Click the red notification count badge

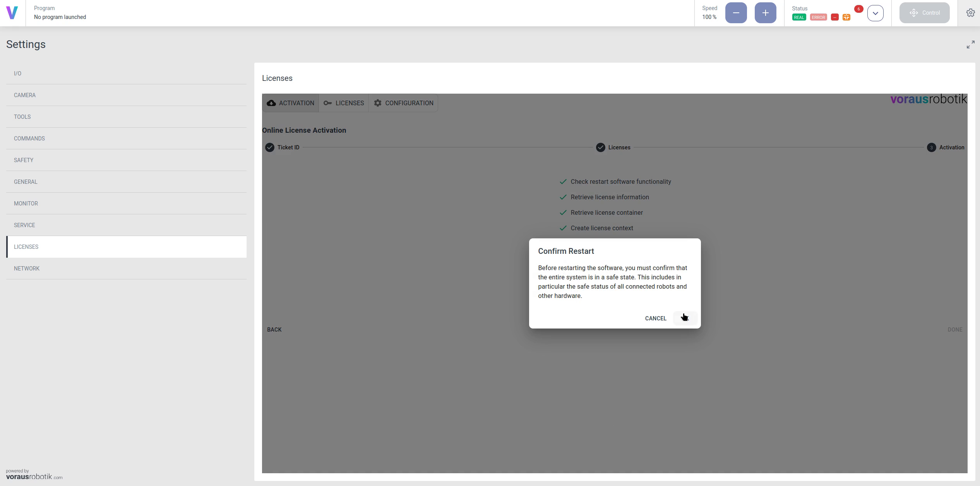tap(858, 9)
